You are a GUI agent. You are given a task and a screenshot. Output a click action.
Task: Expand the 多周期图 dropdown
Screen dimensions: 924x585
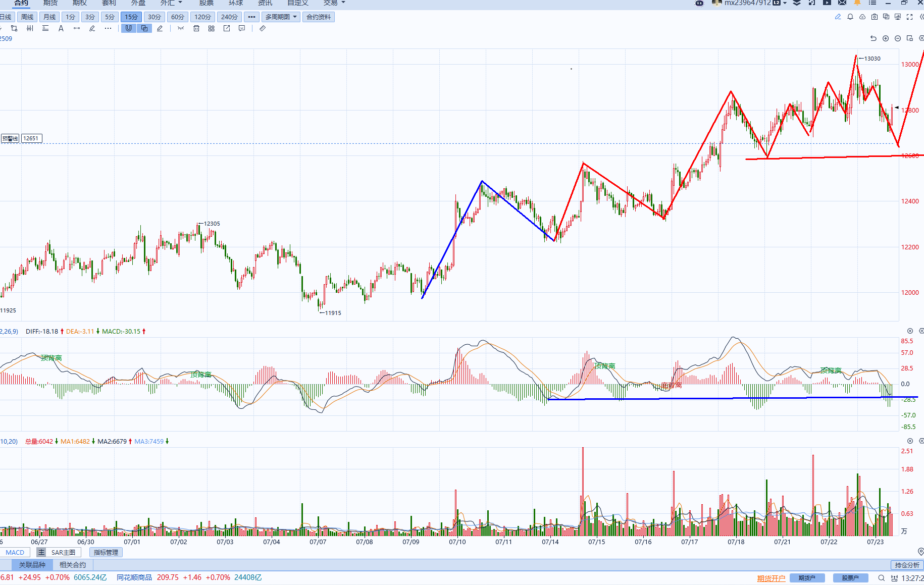281,17
